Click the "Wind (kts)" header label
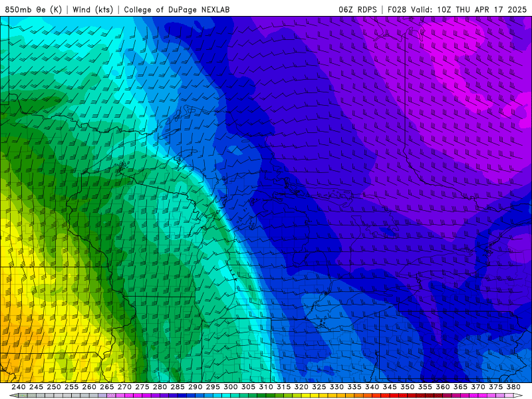 click(x=93, y=9)
